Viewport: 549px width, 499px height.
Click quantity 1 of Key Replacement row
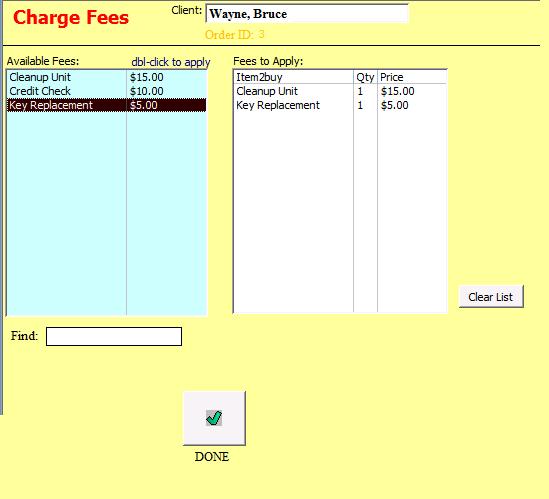tap(360, 105)
